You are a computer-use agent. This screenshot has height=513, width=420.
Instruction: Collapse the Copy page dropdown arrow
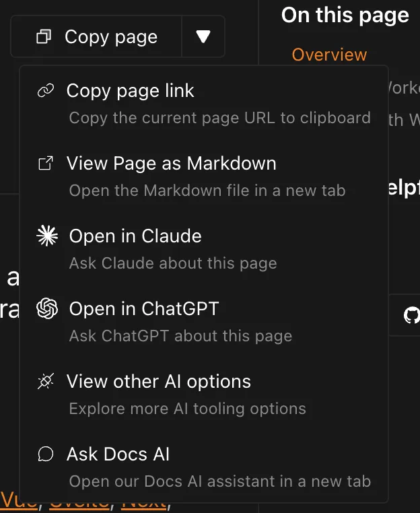[x=203, y=36]
